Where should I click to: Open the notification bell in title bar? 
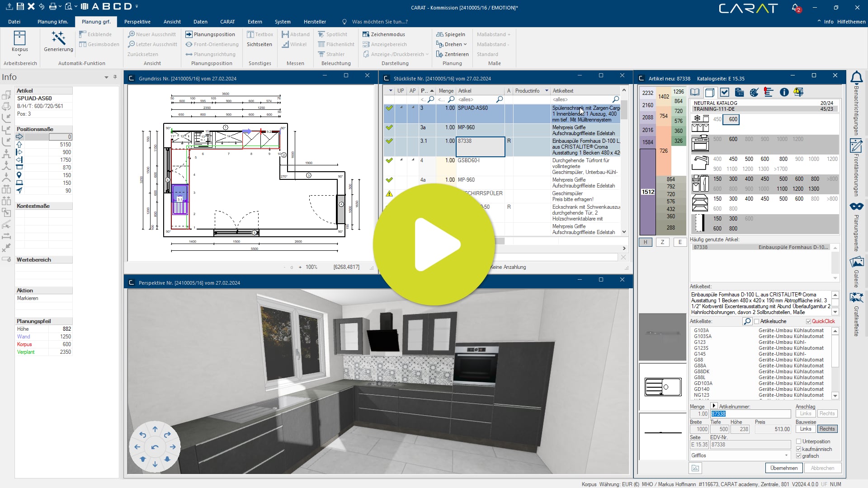[795, 7]
